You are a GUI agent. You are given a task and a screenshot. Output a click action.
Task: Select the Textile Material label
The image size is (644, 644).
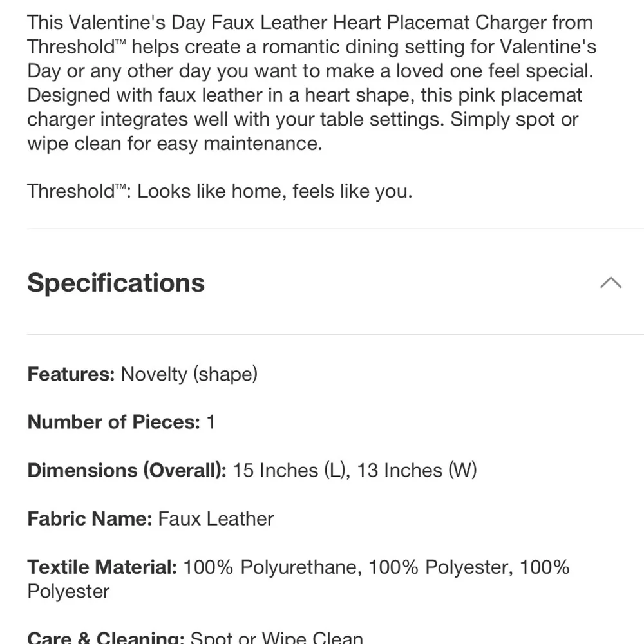(102, 567)
